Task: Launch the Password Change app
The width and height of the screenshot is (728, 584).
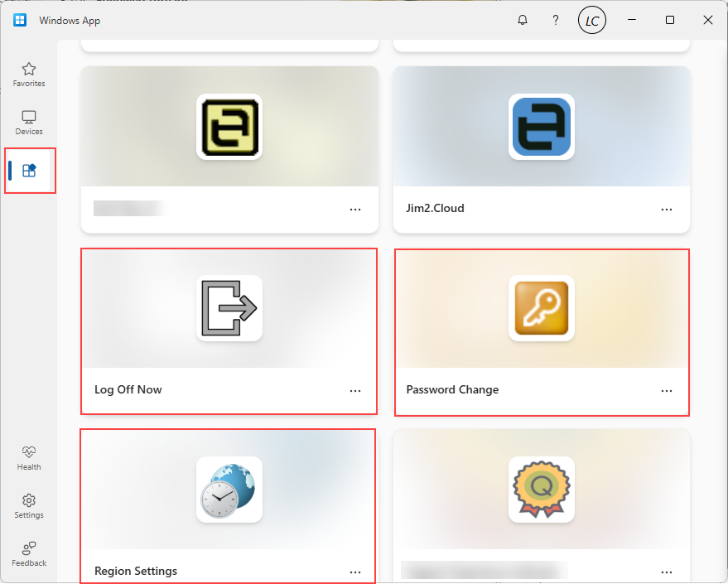Action: 542,309
